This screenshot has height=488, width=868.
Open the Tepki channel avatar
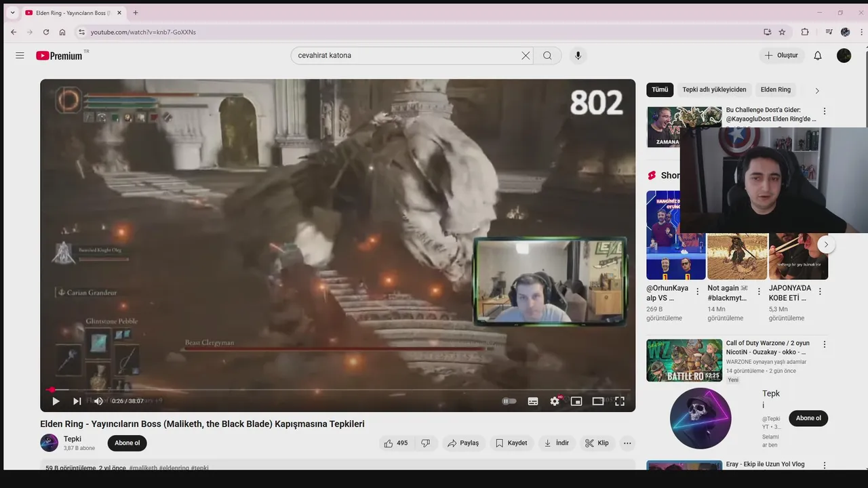tap(49, 443)
